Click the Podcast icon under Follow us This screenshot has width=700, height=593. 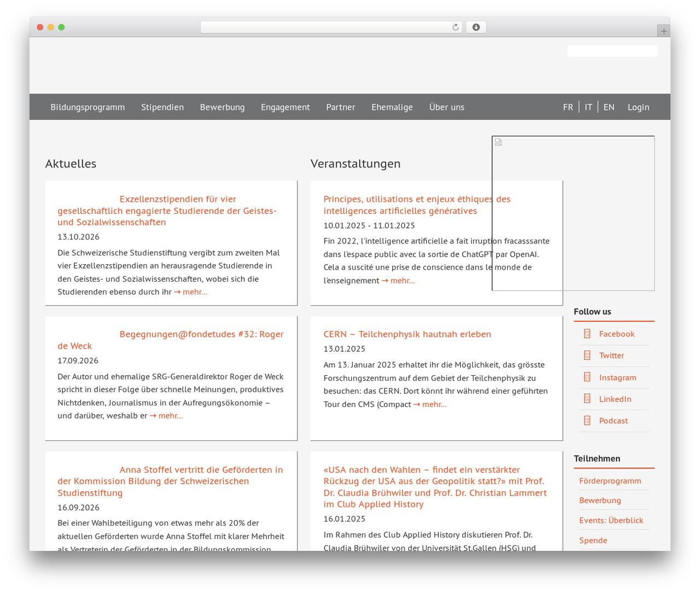587,421
